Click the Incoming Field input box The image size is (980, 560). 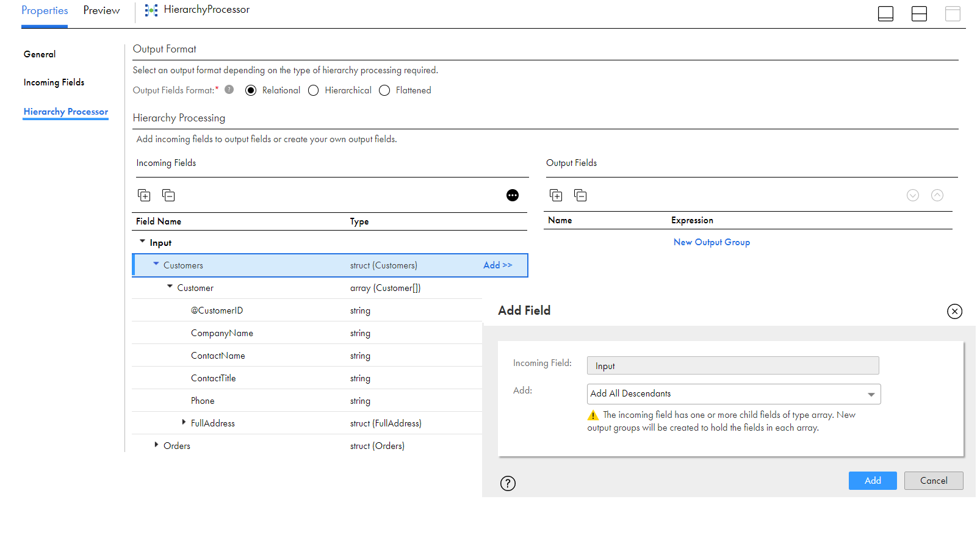732,366
